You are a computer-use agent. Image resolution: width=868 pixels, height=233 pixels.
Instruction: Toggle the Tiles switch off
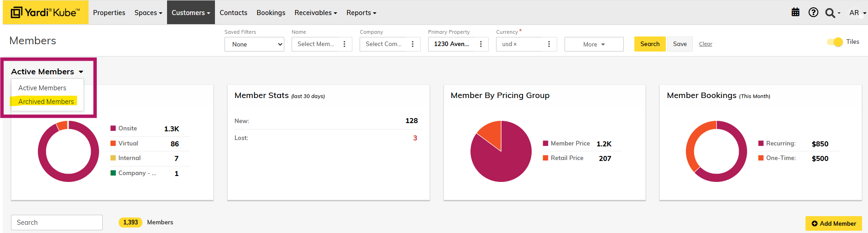[x=835, y=42]
